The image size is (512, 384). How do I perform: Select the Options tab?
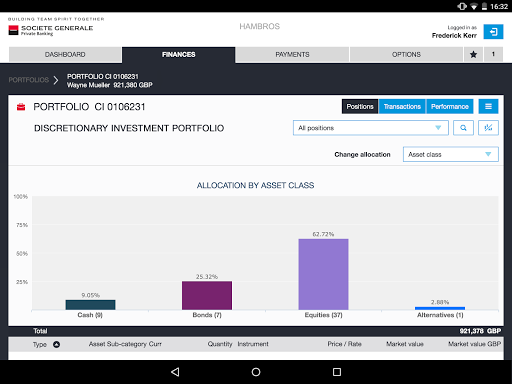[x=406, y=54]
